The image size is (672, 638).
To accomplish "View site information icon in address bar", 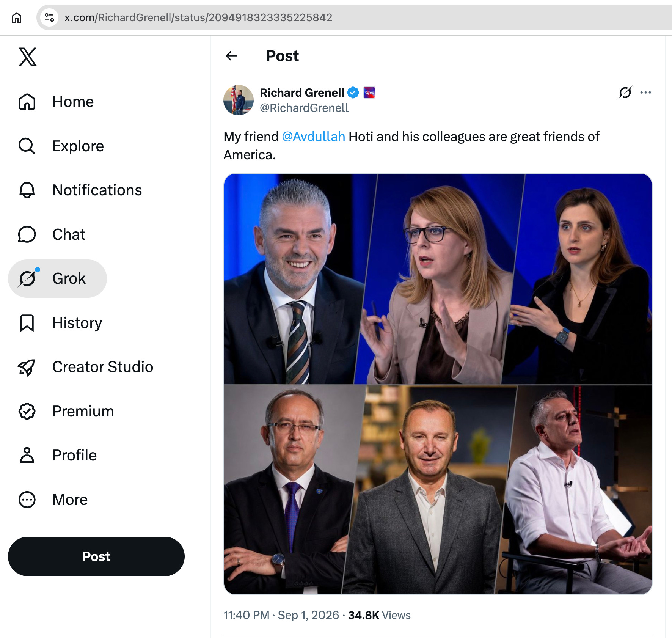I will tap(49, 17).
